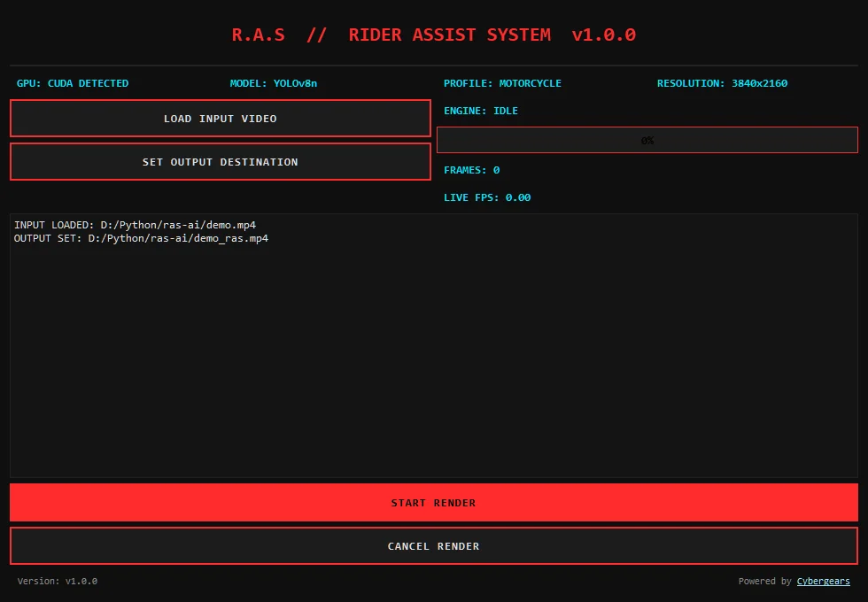
Task: Click the FRAMES: 0 counter
Action: point(471,170)
